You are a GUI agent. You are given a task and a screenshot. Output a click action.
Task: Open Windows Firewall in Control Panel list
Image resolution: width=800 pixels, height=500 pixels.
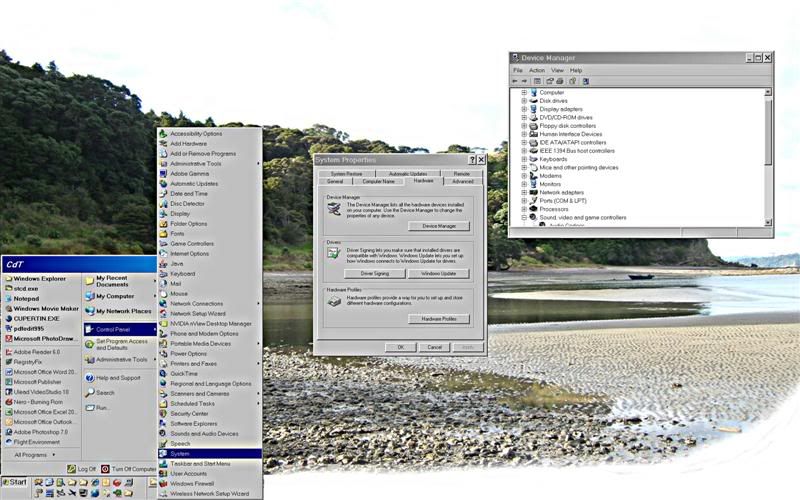click(192, 484)
